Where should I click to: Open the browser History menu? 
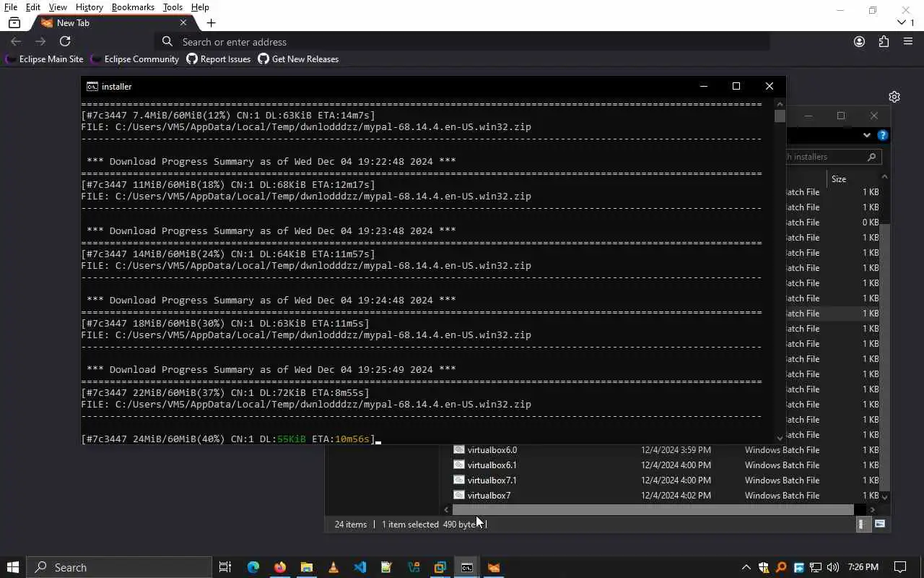pos(90,7)
